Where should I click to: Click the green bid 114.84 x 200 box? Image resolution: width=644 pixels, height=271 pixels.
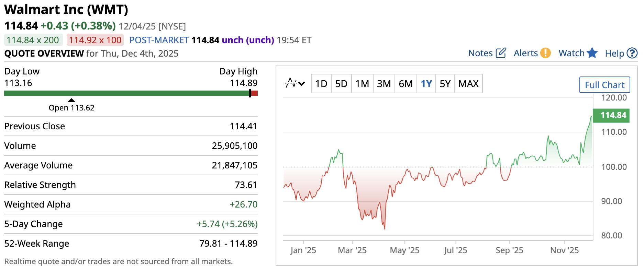coord(33,40)
